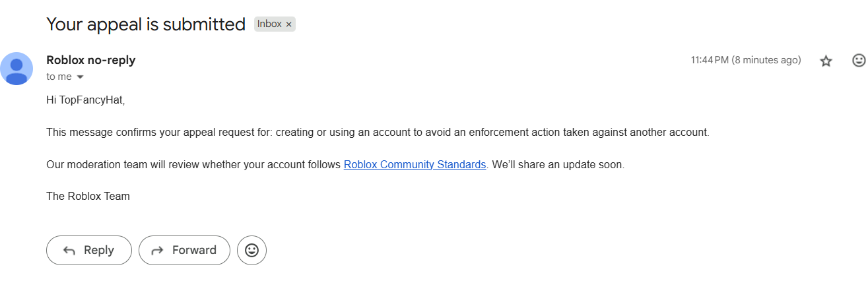Click the "to me" recipient text

59,77
